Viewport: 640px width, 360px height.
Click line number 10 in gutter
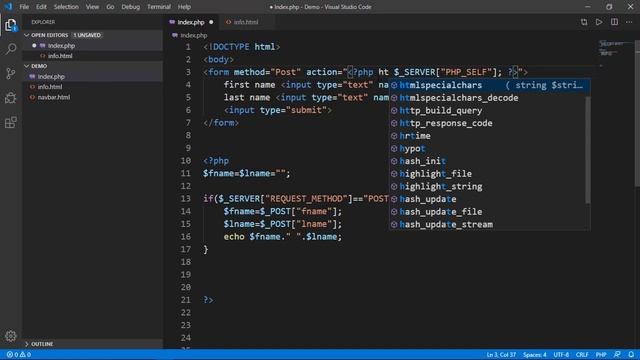point(186,160)
